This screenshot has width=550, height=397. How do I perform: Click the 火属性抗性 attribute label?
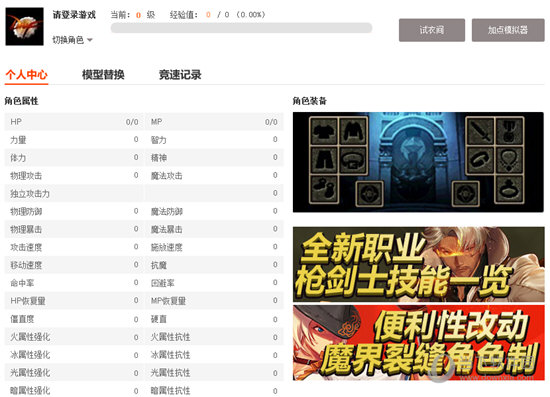click(x=170, y=337)
